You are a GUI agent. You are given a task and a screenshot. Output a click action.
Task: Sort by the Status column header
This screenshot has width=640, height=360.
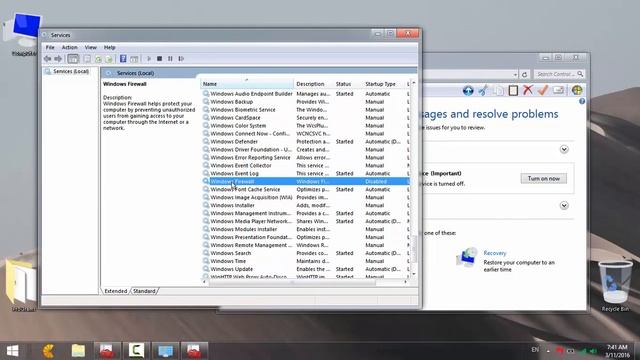tap(348, 84)
